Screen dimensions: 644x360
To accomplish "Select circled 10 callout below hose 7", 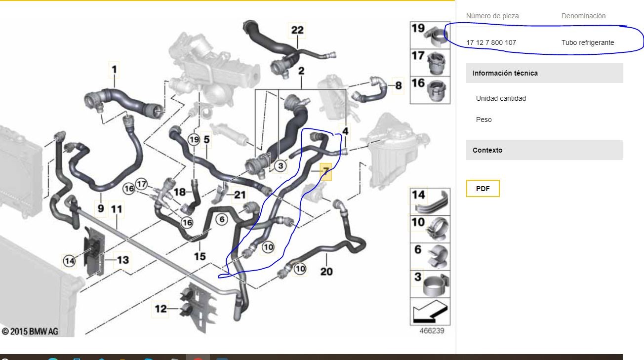I will point(268,246).
